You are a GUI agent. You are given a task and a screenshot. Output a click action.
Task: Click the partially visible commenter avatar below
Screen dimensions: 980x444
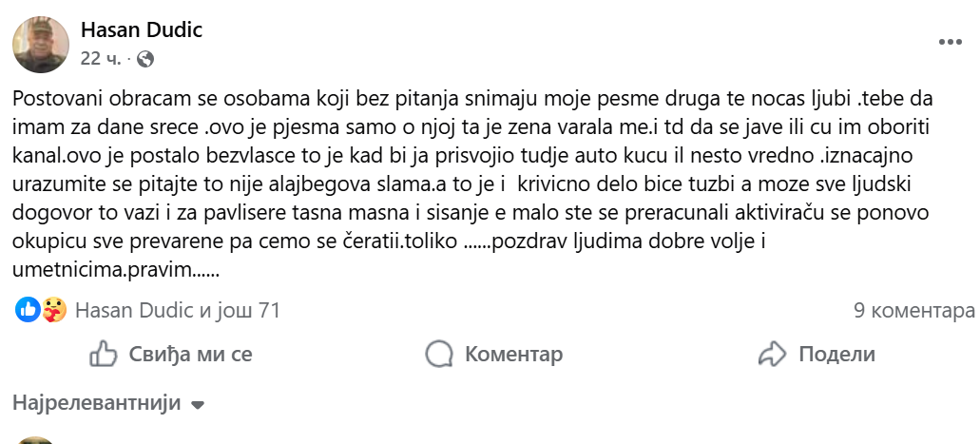[x=36, y=440]
